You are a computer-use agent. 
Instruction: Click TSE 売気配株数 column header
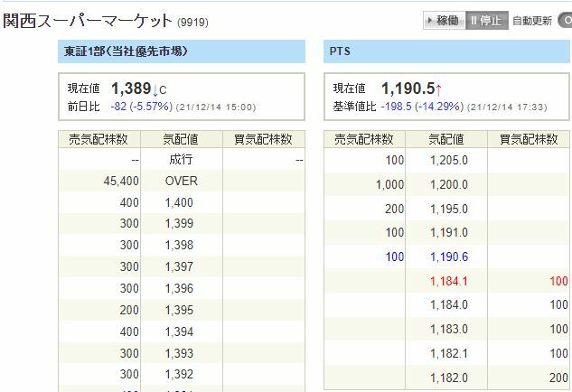99,139
